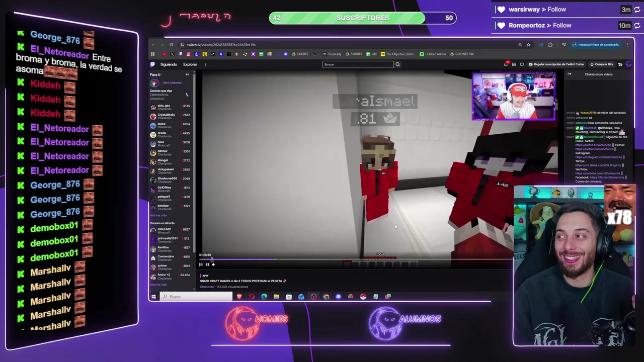Open the Twitch home logo
This screenshot has height=362, width=644.
[152, 64]
